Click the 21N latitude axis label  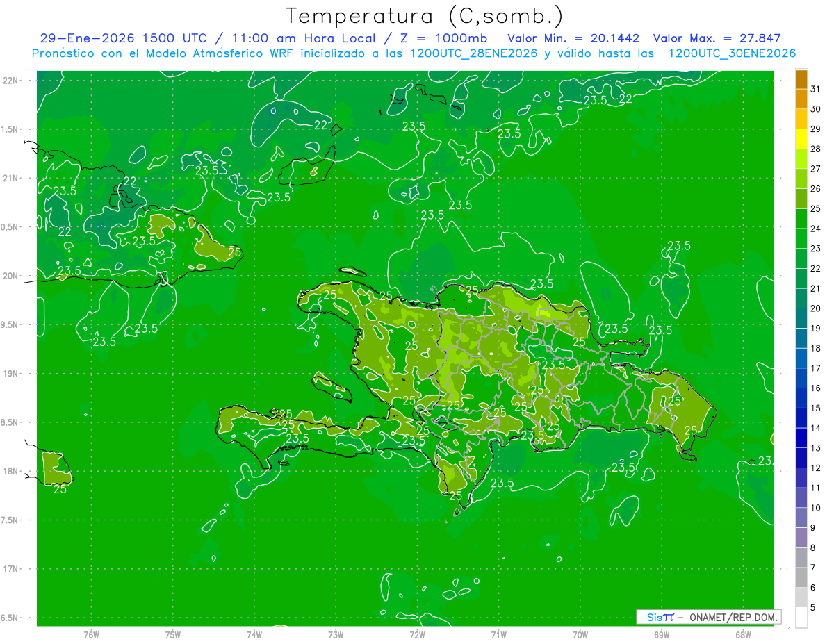coord(12,179)
